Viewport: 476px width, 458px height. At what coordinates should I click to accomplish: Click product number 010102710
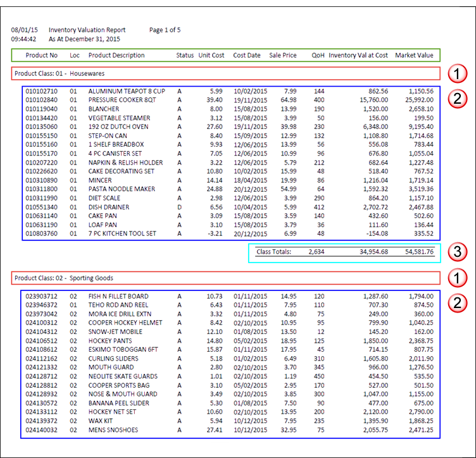tap(41, 91)
